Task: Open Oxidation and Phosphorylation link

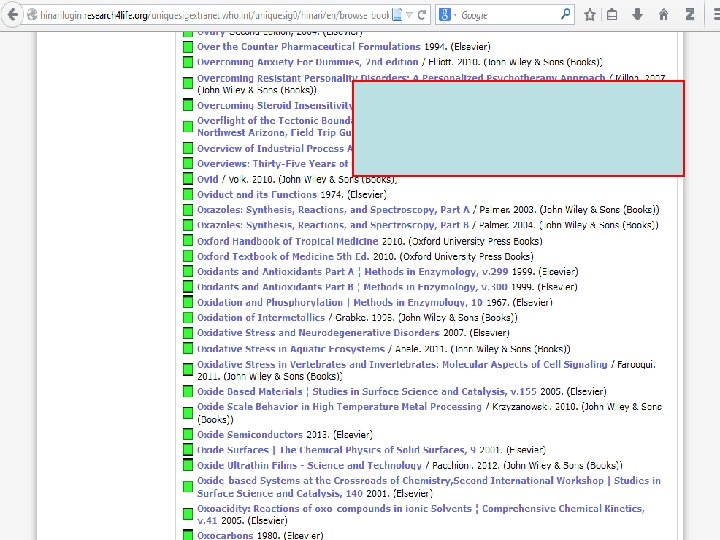Action: pos(340,302)
